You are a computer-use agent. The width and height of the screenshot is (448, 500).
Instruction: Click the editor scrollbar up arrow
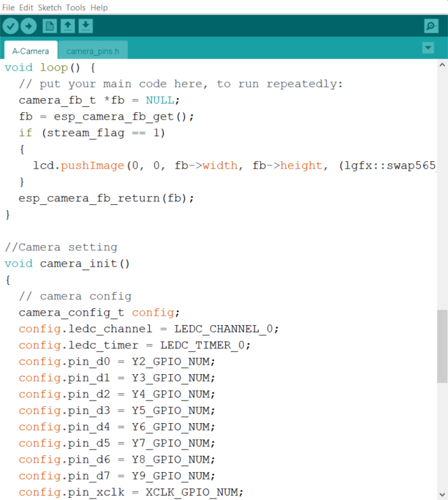pyautogui.click(x=442, y=65)
